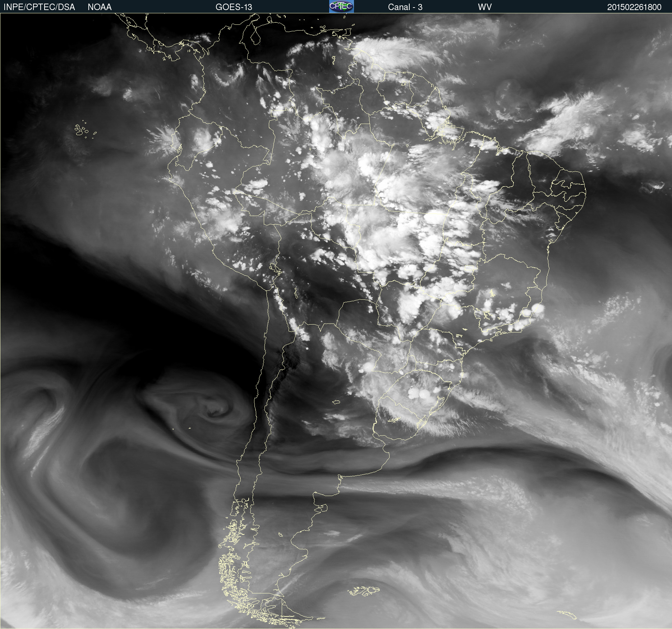Click Lake Titicaca outline
This screenshot has height=629, width=672.
point(274,268)
